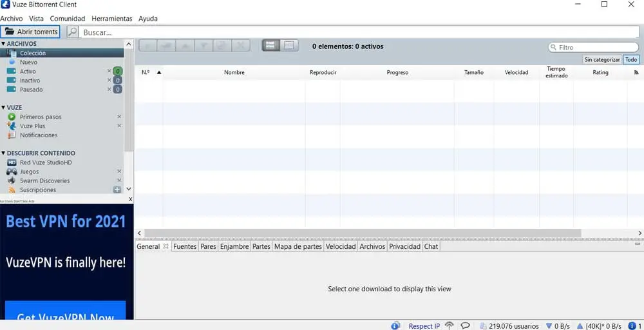Switch to the Mapa de partes tab
The width and height of the screenshot is (644, 330).
click(298, 247)
